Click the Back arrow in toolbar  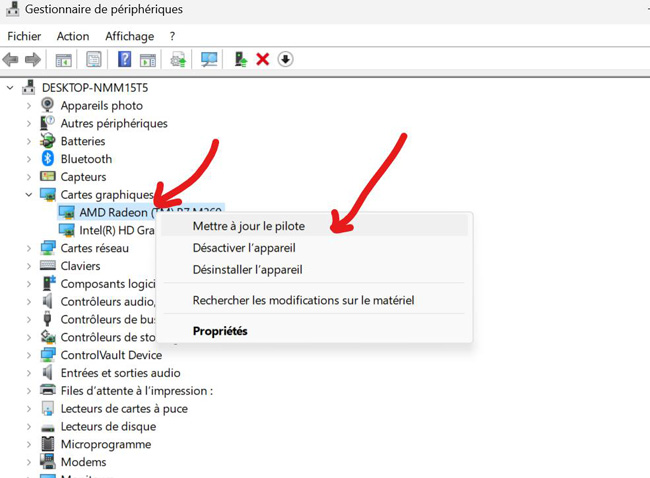[11, 60]
